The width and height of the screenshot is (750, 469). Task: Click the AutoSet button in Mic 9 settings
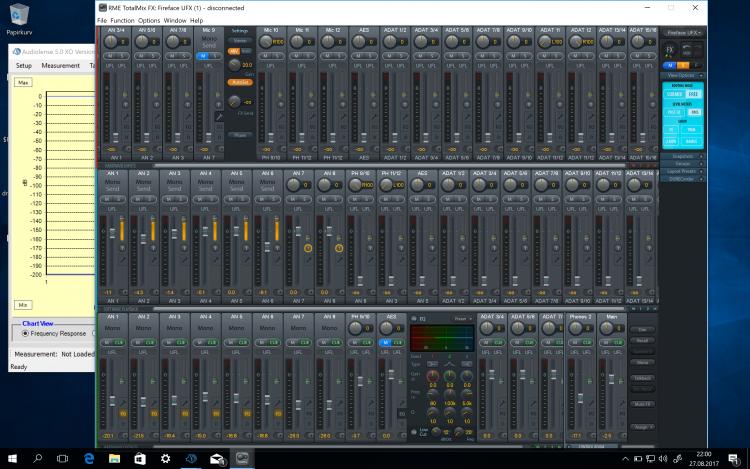[x=240, y=81]
